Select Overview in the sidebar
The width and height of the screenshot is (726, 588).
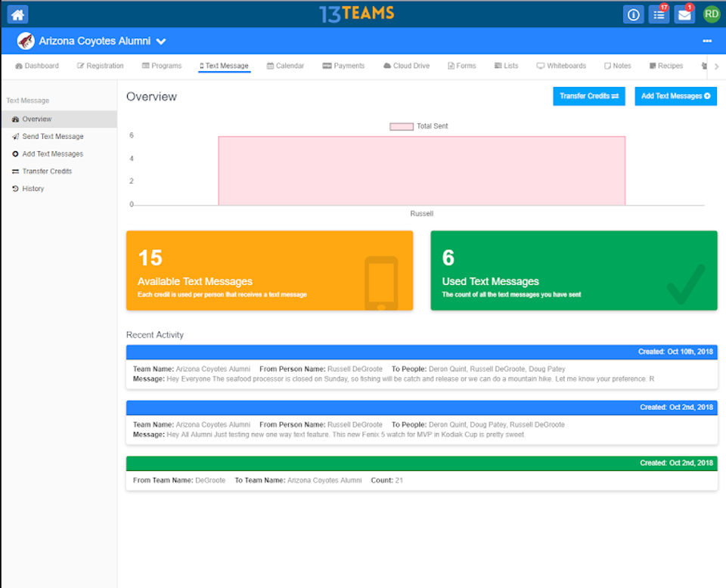click(59, 119)
